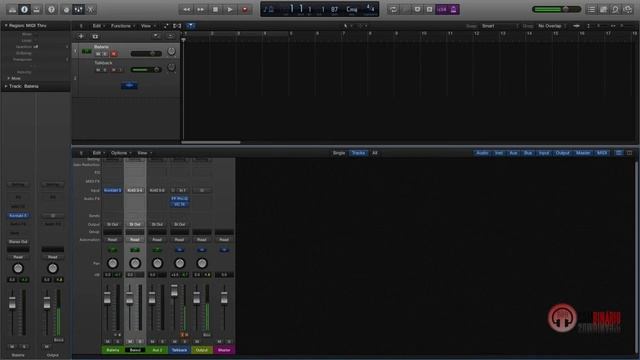
Task: Click the red Record transport button
Action: point(245,9)
